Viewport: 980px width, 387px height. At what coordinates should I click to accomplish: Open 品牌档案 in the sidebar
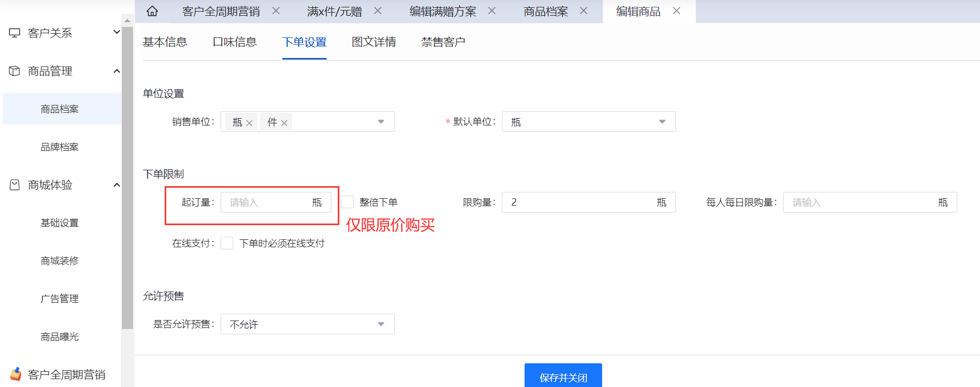[x=60, y=147]
